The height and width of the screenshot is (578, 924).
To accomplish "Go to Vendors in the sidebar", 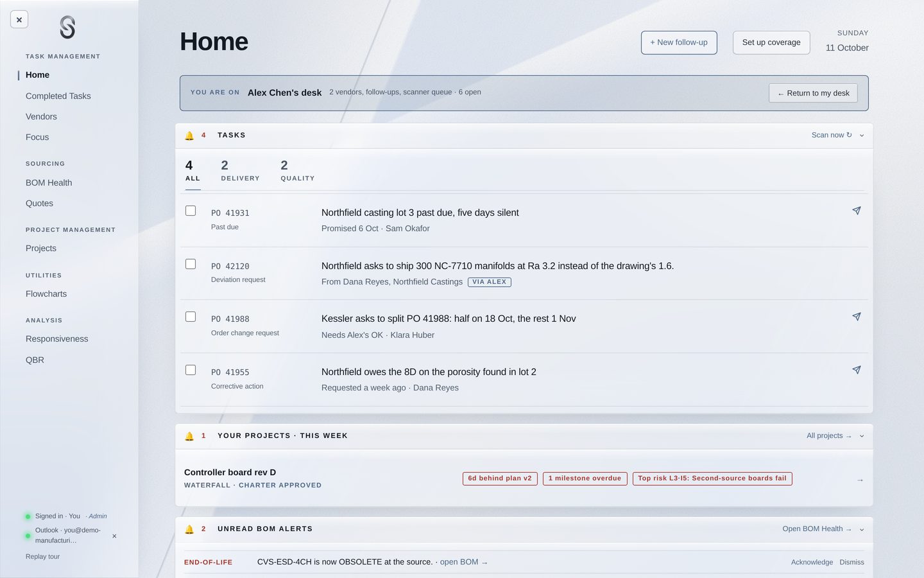I will click(41, 116).
